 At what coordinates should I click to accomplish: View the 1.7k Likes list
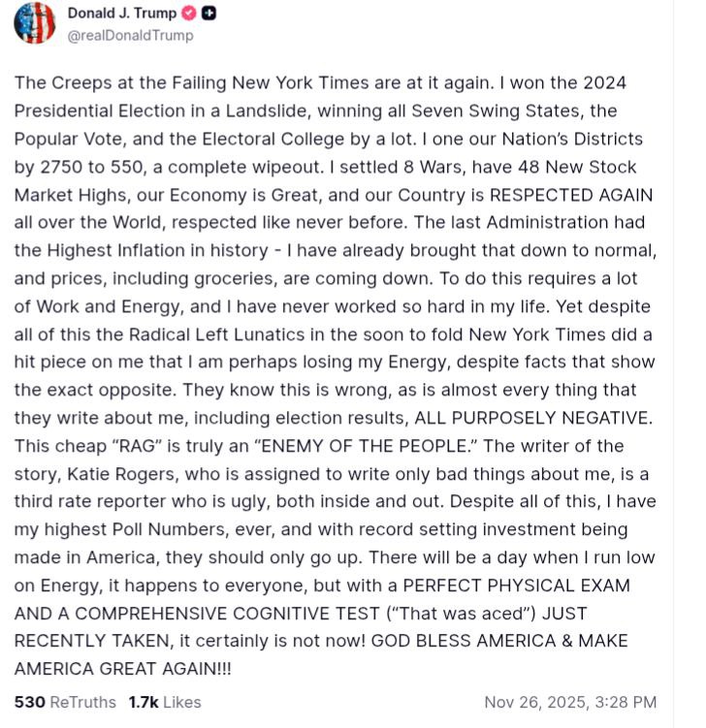click(165, 702)
